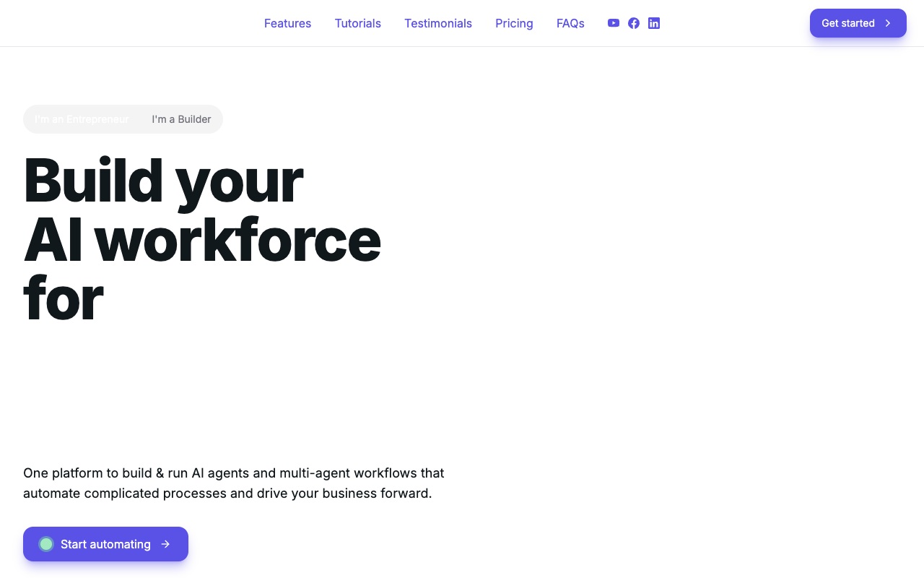Click the 'One platform to build' description line

(x=233, y=473)
